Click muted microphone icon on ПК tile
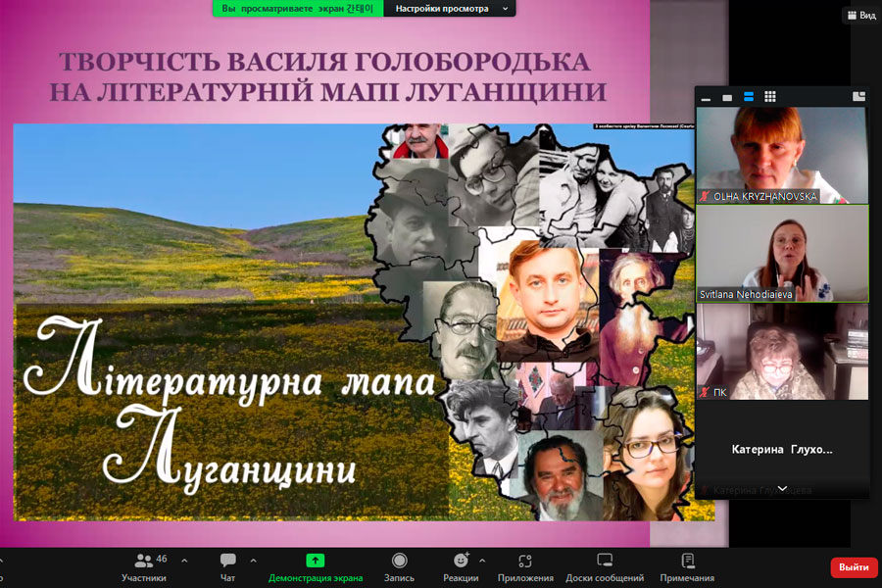Screen dimensions: 882x588 point(705,392)
